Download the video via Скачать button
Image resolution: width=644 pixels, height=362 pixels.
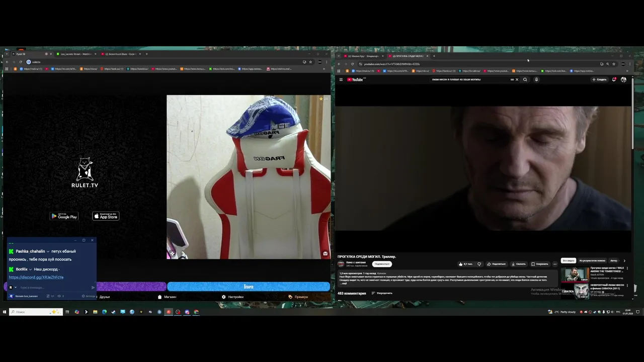pyautogui.click(x=518, y=264)
